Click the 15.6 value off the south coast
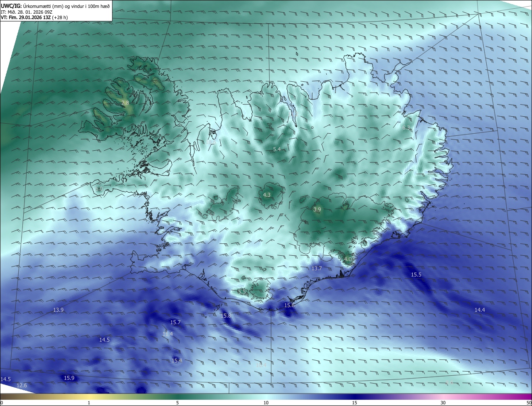Image resolution: width=532 pixels, height=406 pixels. (x=289, y=306)
